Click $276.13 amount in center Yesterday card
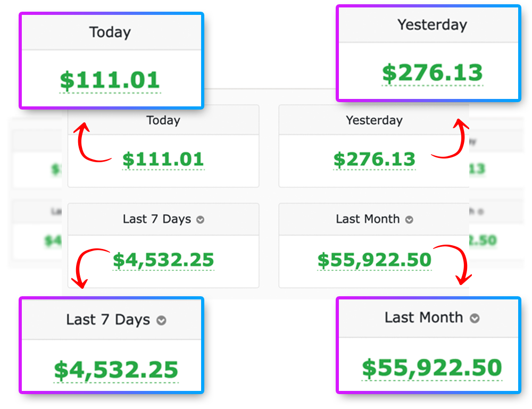The height and width of the screenshot is (409, 532). [374, 159]
